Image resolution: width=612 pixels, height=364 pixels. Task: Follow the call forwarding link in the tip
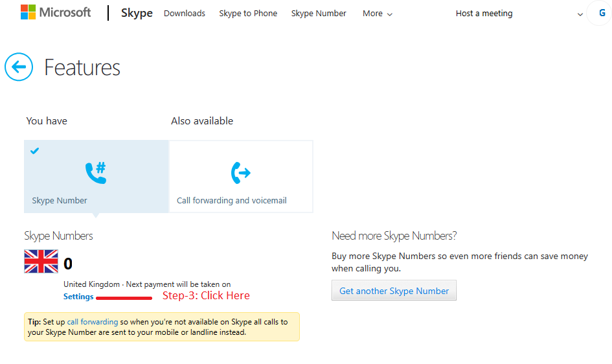point(93,322)
